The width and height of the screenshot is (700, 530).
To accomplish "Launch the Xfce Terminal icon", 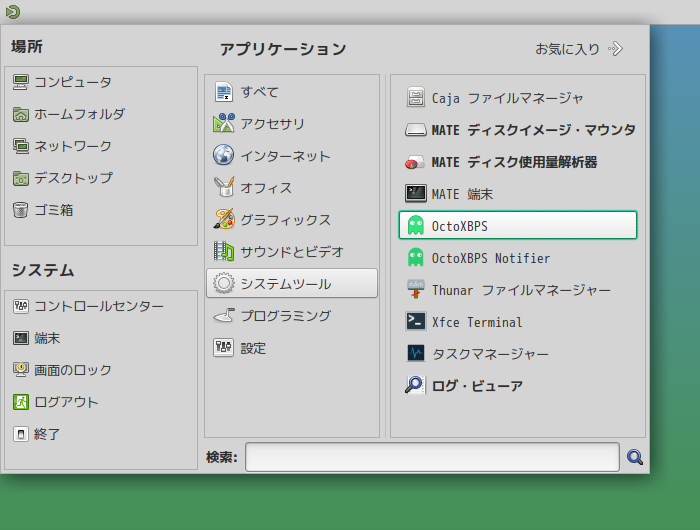I will click(416, 321).
